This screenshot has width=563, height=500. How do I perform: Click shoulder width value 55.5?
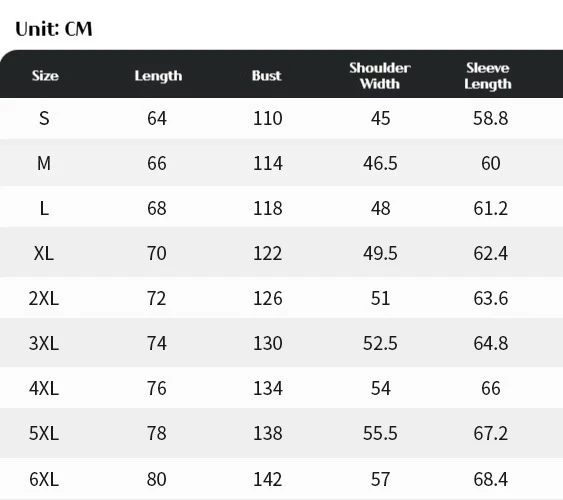click(x=380, y=433)
